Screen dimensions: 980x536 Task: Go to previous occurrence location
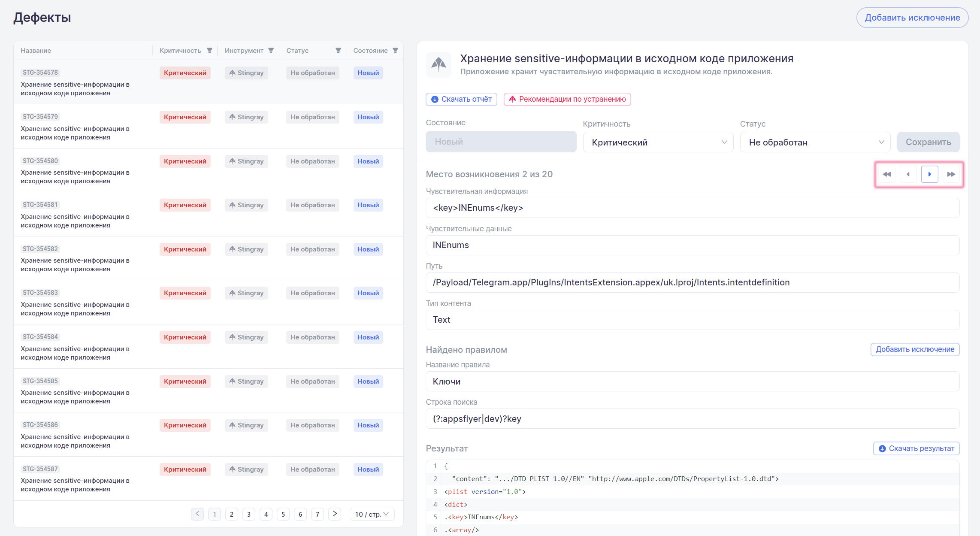pos(908,174)
